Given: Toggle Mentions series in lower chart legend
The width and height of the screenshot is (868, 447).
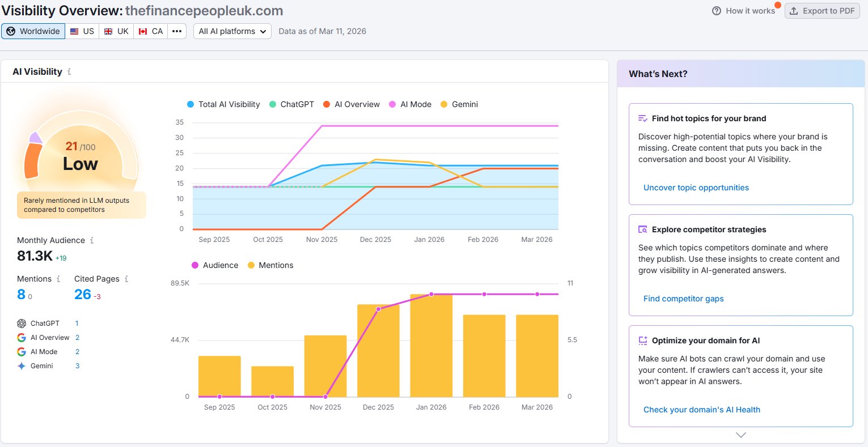Looking at the screenshot, I should point(270,265).
